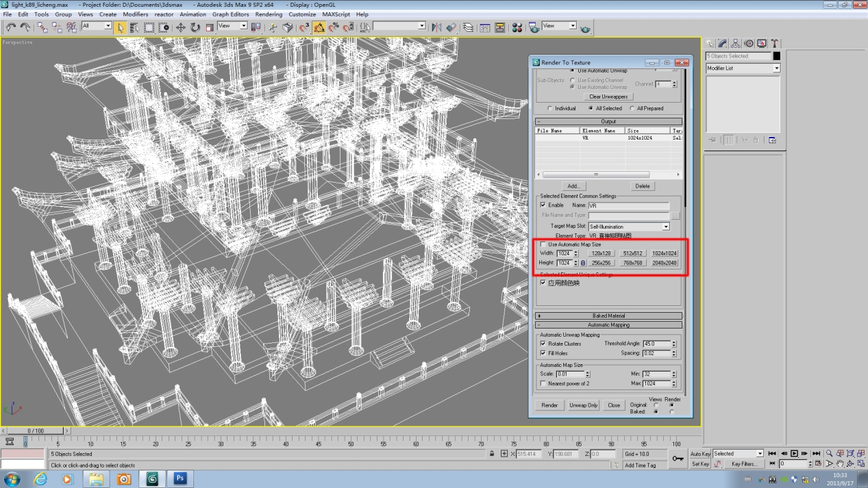Screen dimensions: 868x488
Task: Open the Modifiers menu
Action: [x=135, y=14]
